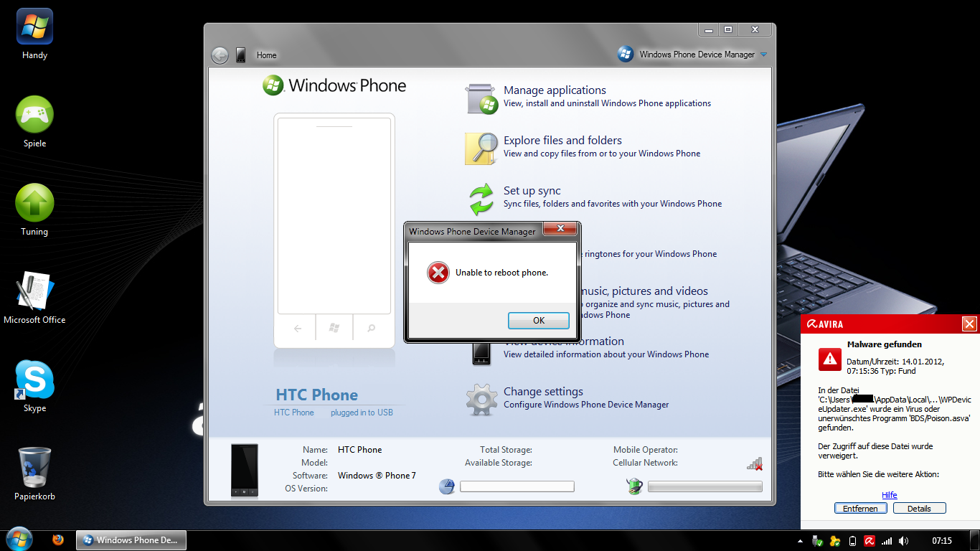Click the HTC Phone link under device name
This screenshot has height=551, width=980.
[x=293, y=413]
